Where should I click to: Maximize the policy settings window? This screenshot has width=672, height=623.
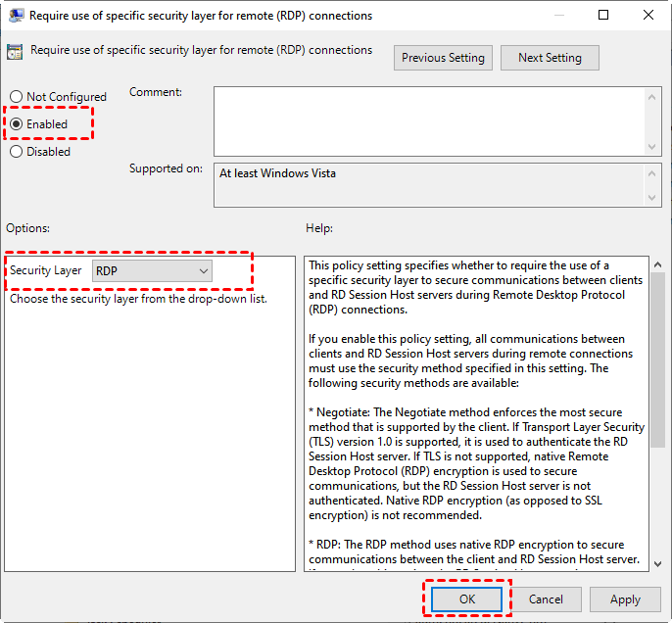(x=603, y=15)
